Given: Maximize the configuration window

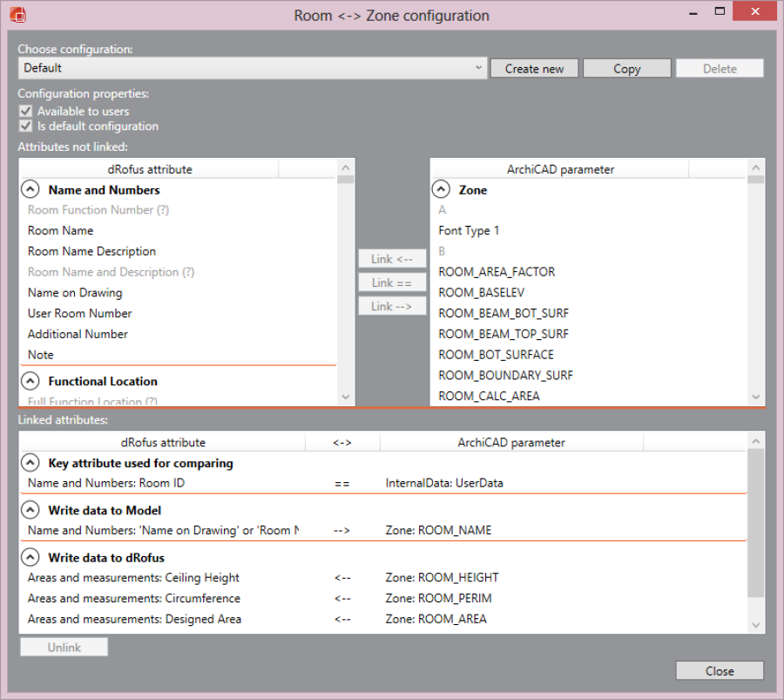Looking at the screenshot, I should coord(720,13).
